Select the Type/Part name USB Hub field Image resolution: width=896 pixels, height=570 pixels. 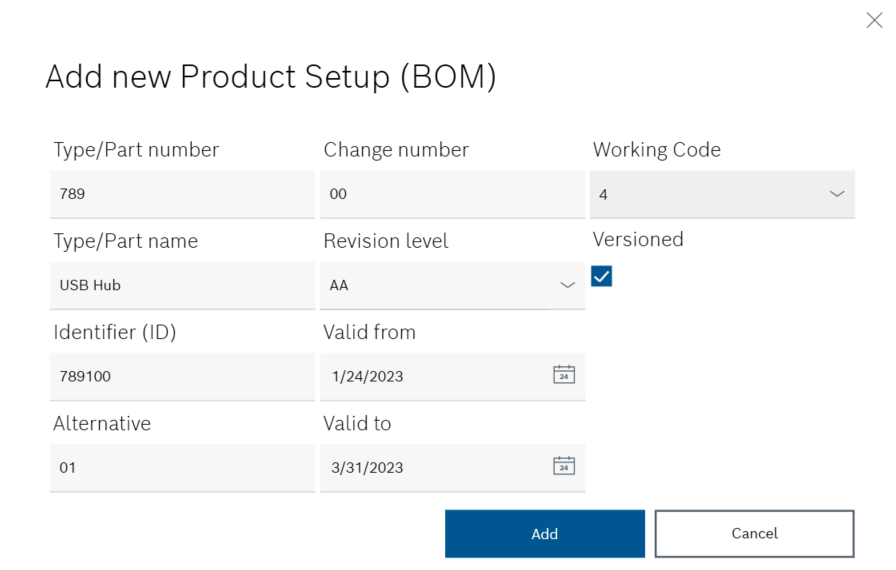182,285
